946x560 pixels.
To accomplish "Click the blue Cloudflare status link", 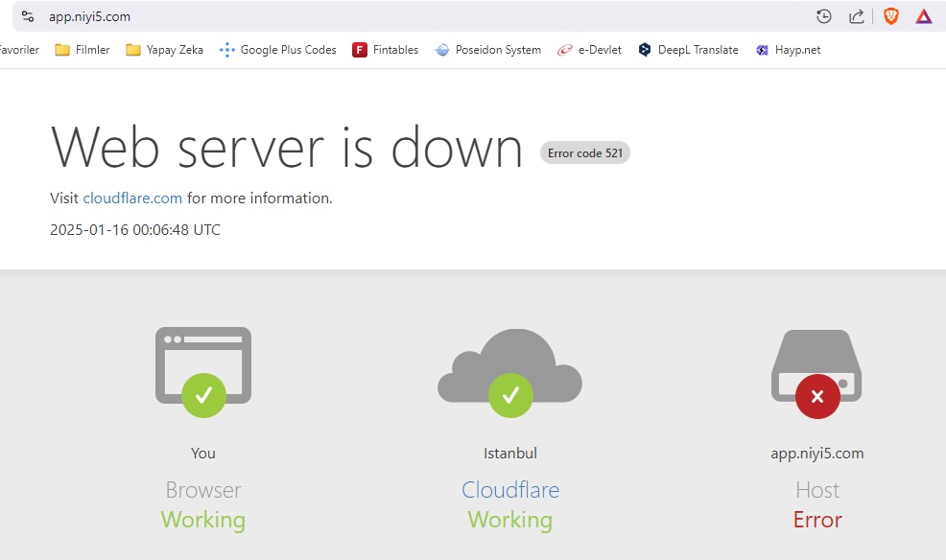I will [510, 490].
